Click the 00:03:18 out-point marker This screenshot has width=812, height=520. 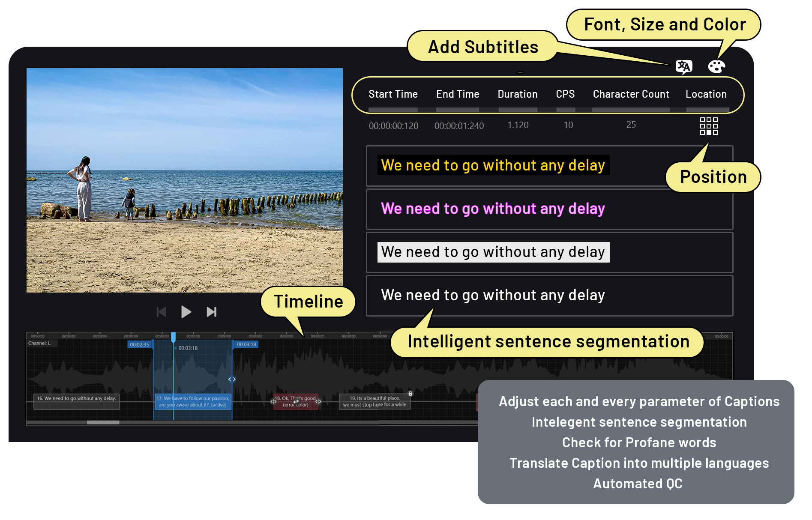click(x=246, y=344)
